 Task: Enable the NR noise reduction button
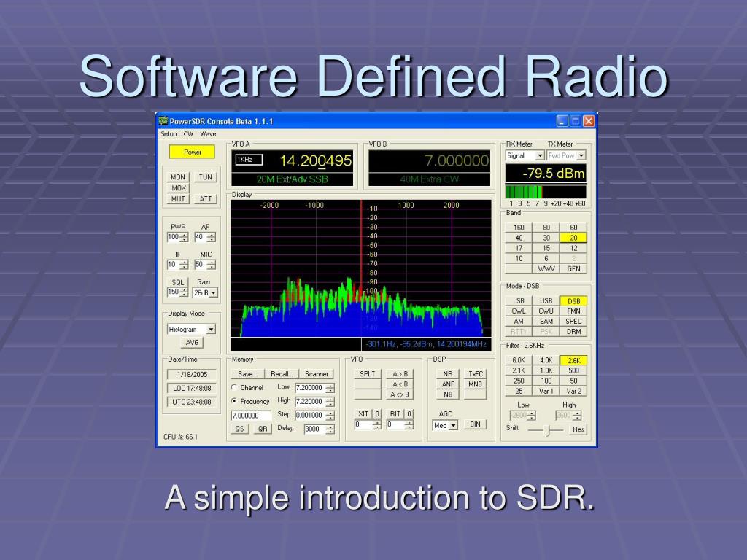click(448, 374)
